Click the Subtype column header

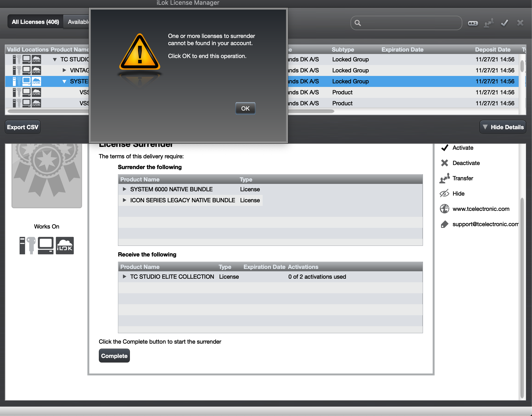[343, 49]
